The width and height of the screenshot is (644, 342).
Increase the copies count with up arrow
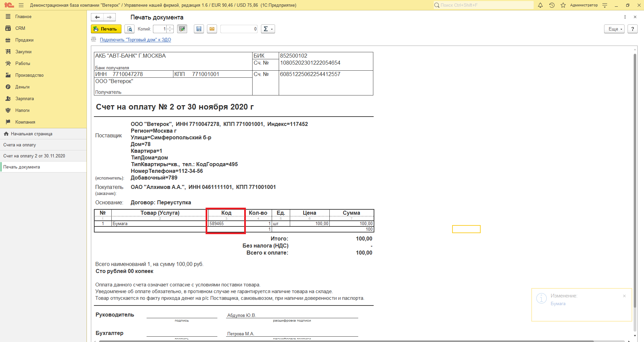point(170,27)
